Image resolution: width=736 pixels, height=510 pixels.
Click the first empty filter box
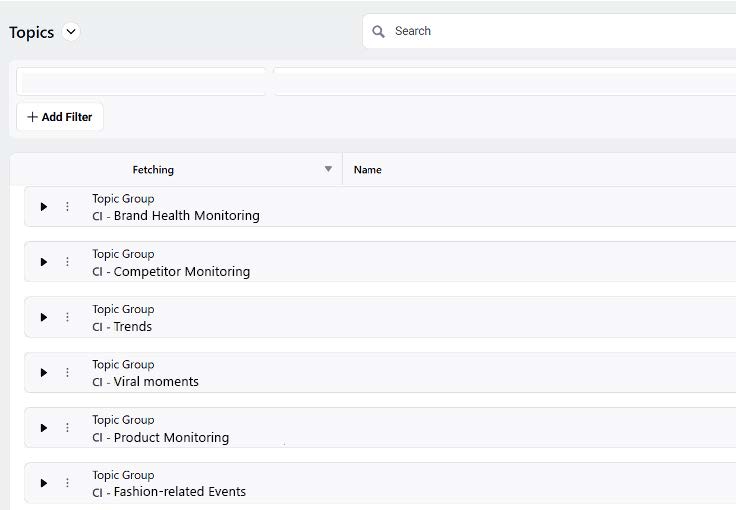pos(141,82)
